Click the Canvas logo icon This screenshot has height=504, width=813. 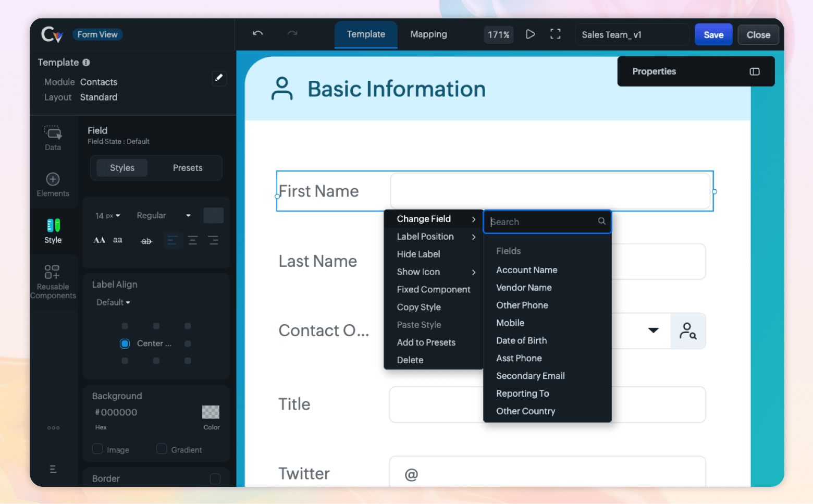point(52,34)
